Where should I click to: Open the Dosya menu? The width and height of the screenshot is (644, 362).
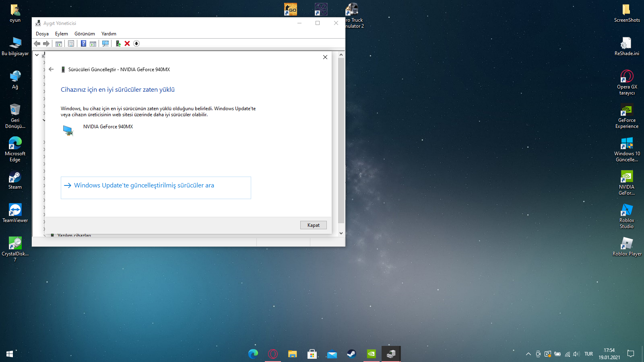[42, 34]
